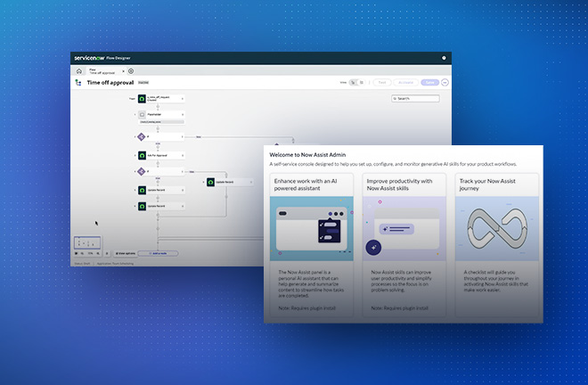Open the trigger node's options icon

[183, 99]
